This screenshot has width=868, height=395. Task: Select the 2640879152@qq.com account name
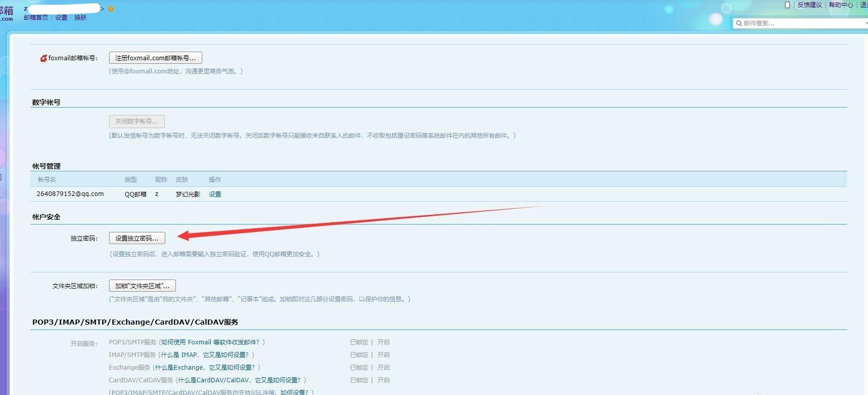coord(70,194)
